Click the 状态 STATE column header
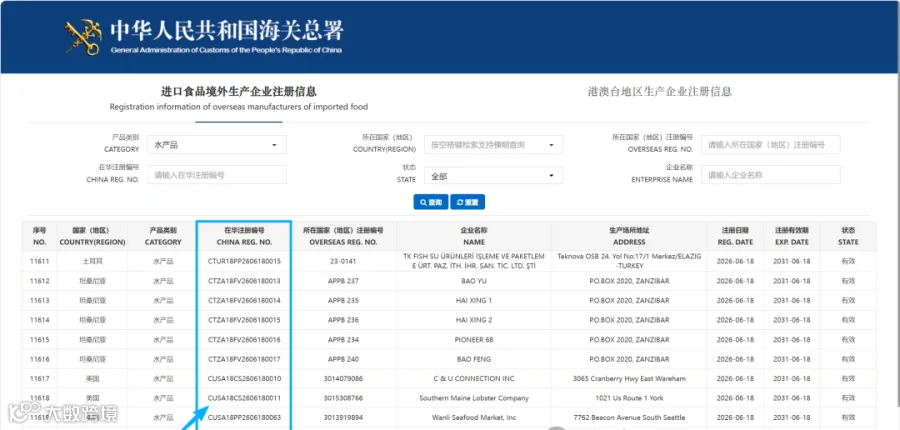This screenshot has width=900, height=430. [848, 236]
